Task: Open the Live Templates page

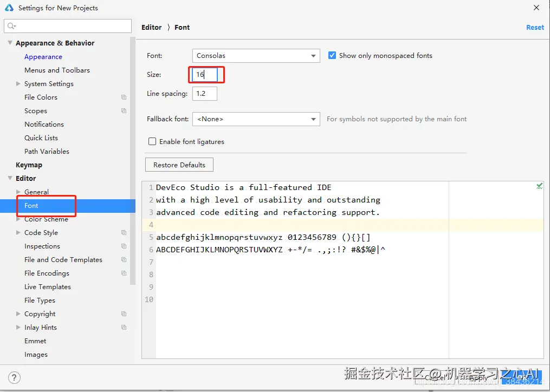Action: coord(47,287)
